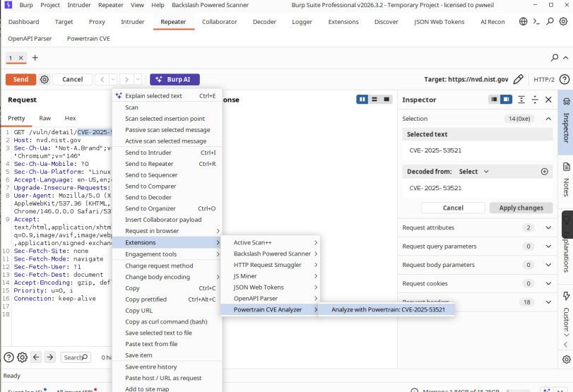573x392 pixels.
Task: Expand Request cookies section
Action: pyautogui.click(x=548, y=283)
